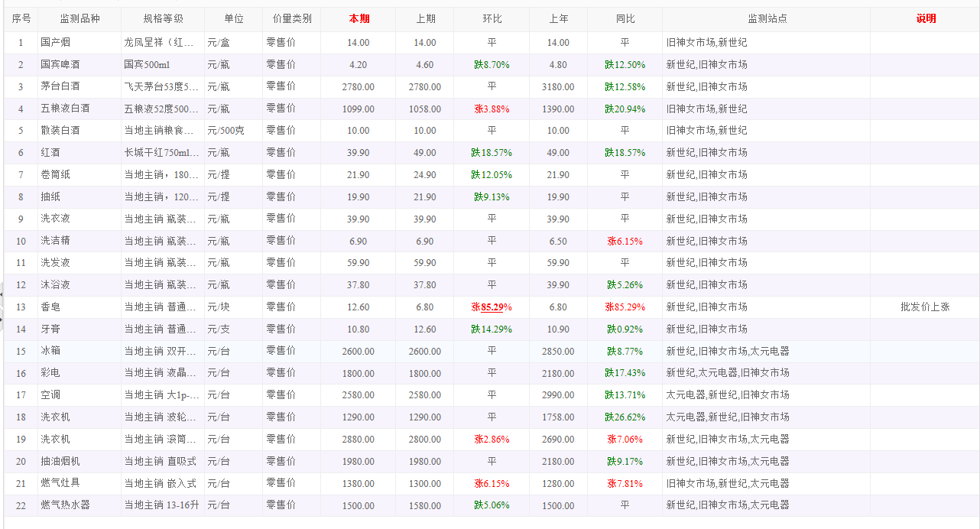The height and width of the screenshot is (529, 980).
Task: Select the 批发价上涨 note cell
Action: [x=925, y=307]
